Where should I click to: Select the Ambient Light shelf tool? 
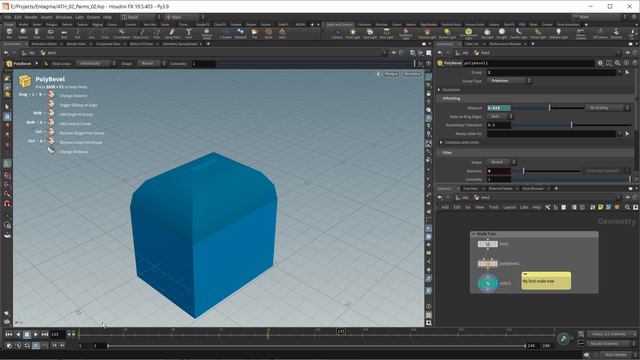pyautogui.click(x=558, y=33)
